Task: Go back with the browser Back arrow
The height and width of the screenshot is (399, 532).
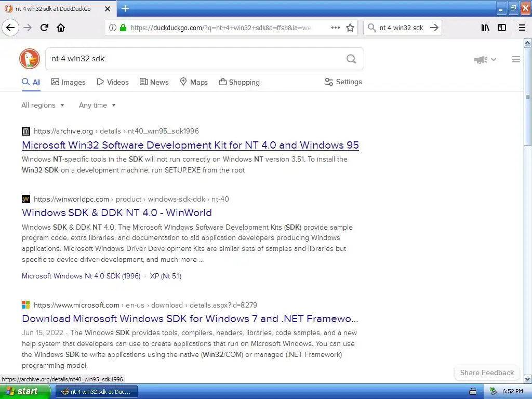Action: 10,28
